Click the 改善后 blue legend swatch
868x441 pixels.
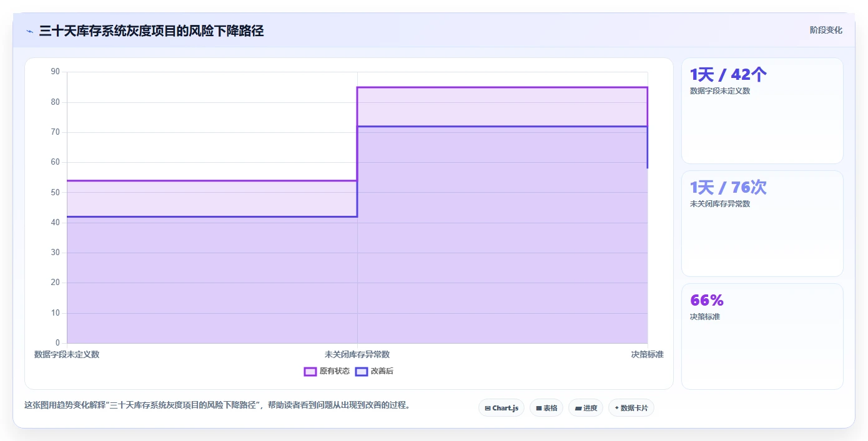coord(362,371)
